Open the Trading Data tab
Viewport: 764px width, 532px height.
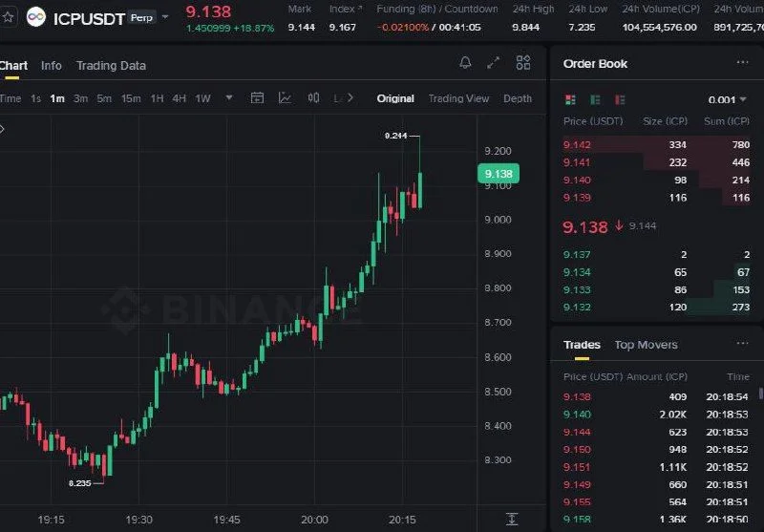point(111,65)
